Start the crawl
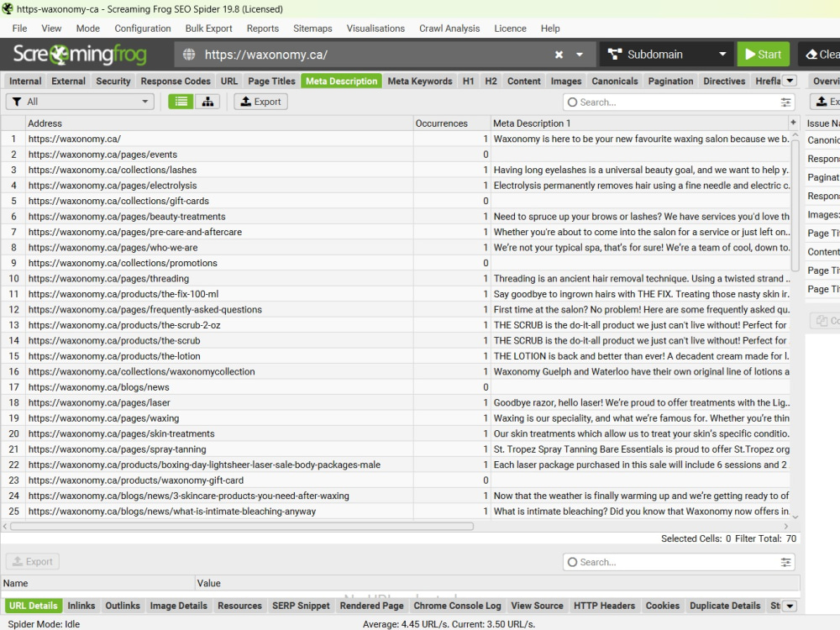Viewport: 840px width, 630px height. [x=763, y=54]
